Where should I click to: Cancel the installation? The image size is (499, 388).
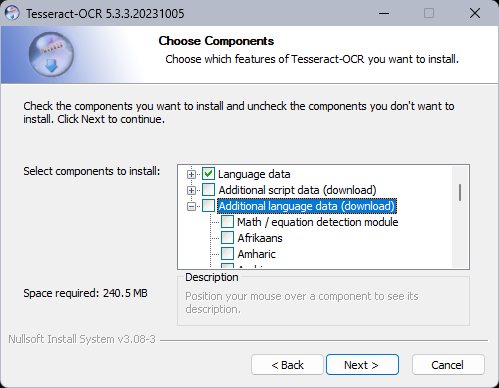tap(448, 365)
